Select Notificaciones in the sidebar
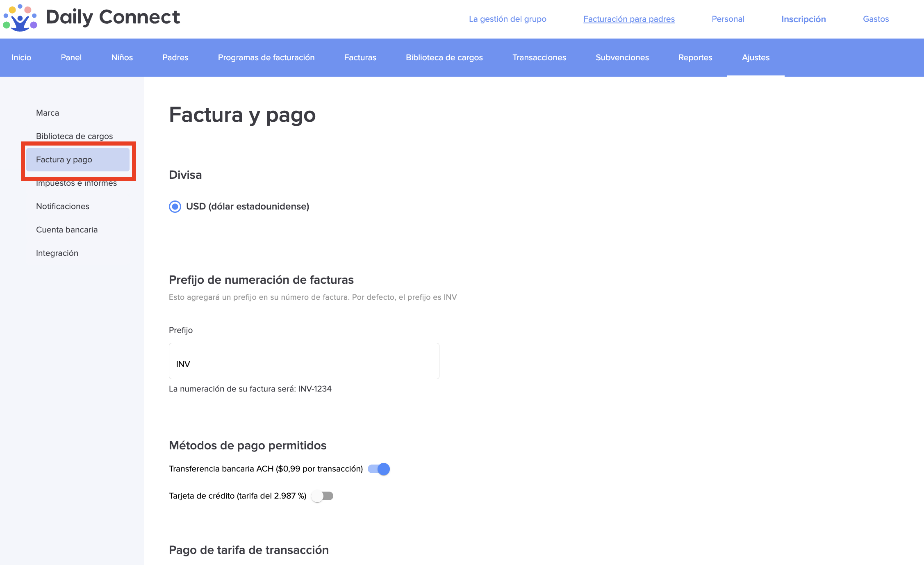 [x=63, y=207]
